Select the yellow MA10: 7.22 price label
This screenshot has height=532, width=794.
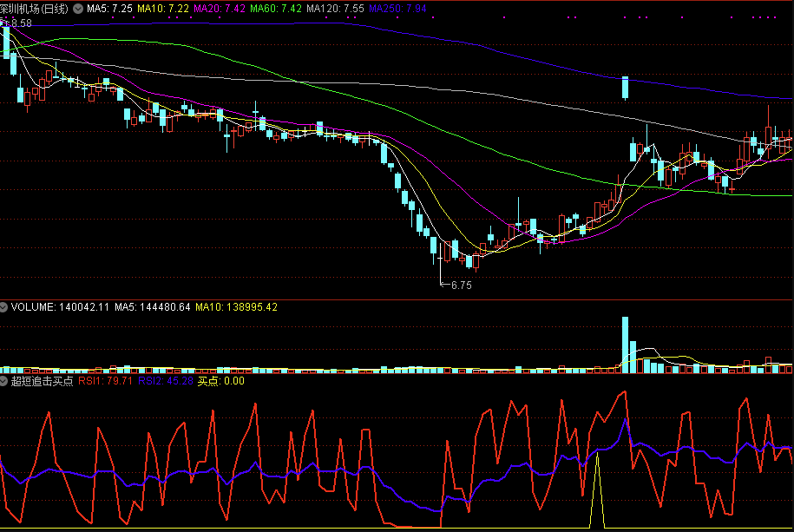click(163, 8)
